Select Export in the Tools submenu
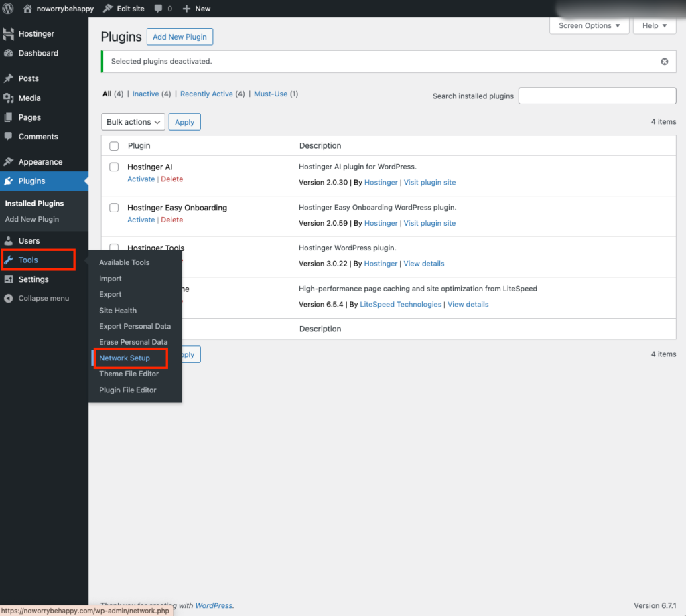 pos(111,294)
